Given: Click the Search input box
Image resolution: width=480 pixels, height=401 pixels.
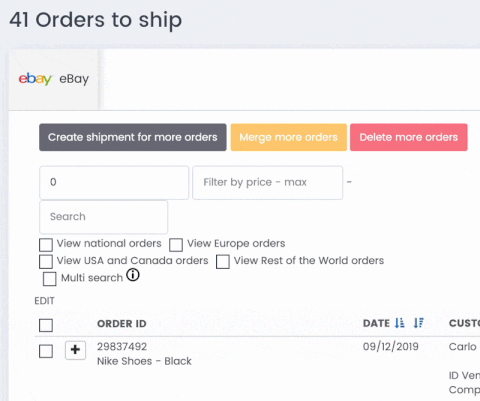Looking at the screenshot, I should [x=103, y=217].
